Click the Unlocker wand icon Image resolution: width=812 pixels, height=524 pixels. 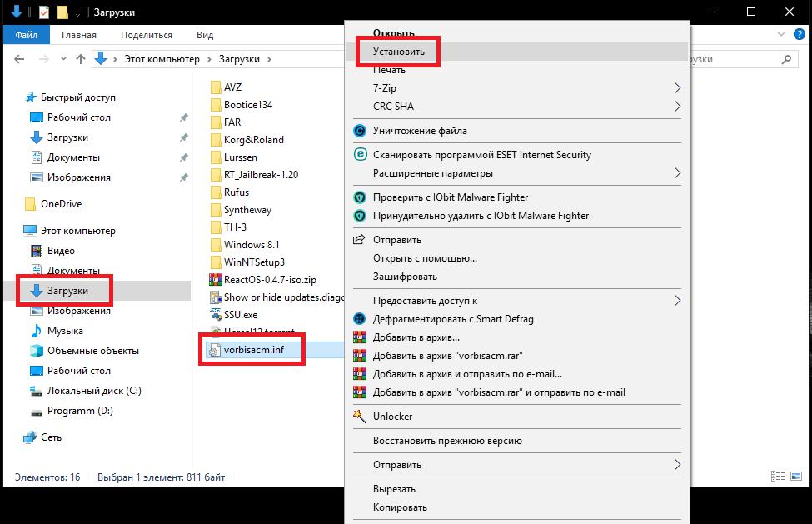pyautogui.click(x=360, y=417)
